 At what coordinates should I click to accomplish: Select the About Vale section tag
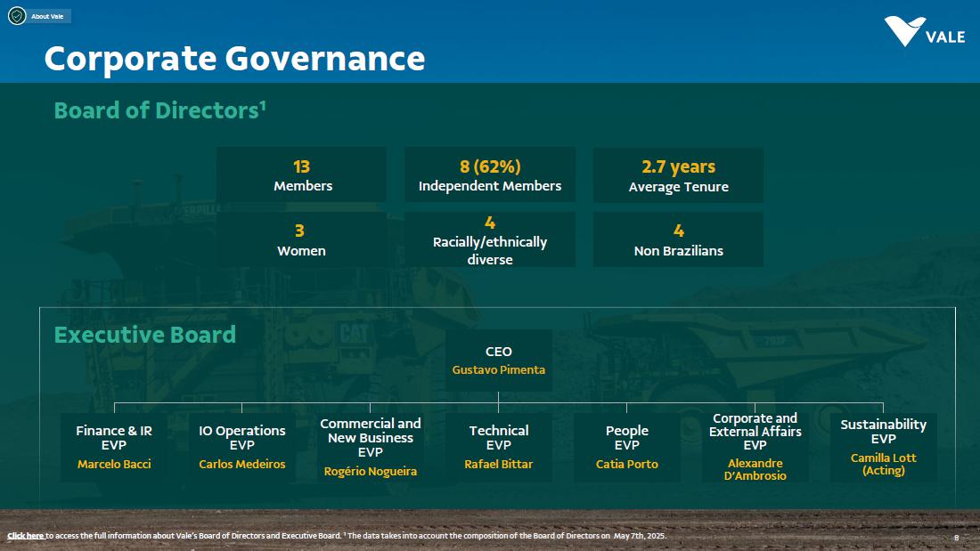[x=47, y=16]
